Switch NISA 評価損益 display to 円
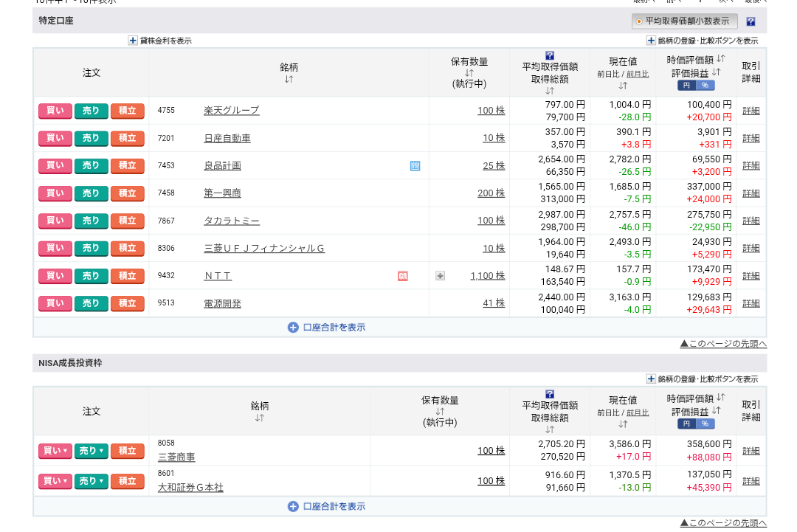 click(x=686, y=424)
